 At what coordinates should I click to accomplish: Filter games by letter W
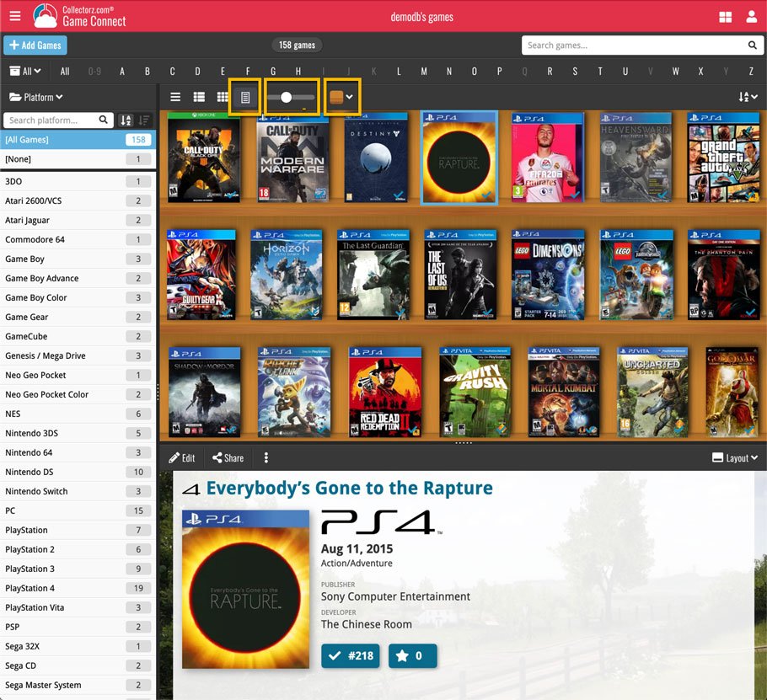coord(675,72)
